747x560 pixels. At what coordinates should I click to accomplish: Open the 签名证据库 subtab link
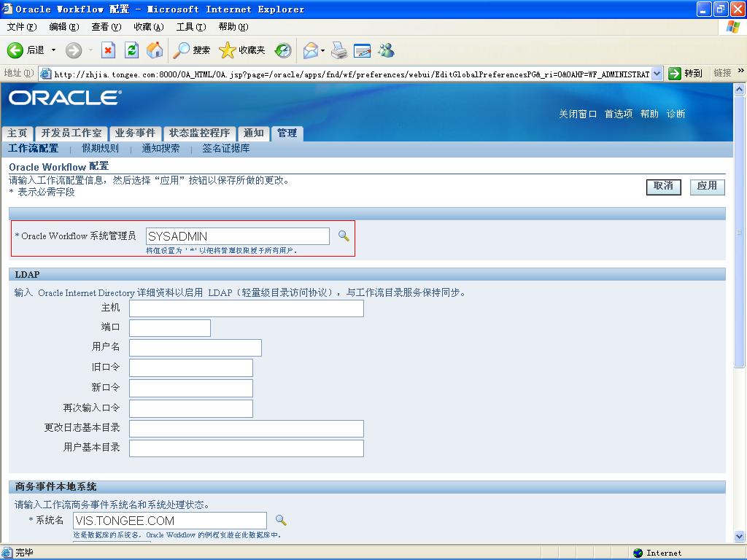[226, 149]
